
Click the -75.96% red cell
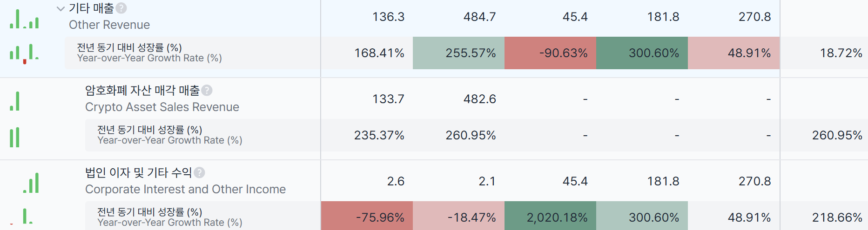point(367,217)
